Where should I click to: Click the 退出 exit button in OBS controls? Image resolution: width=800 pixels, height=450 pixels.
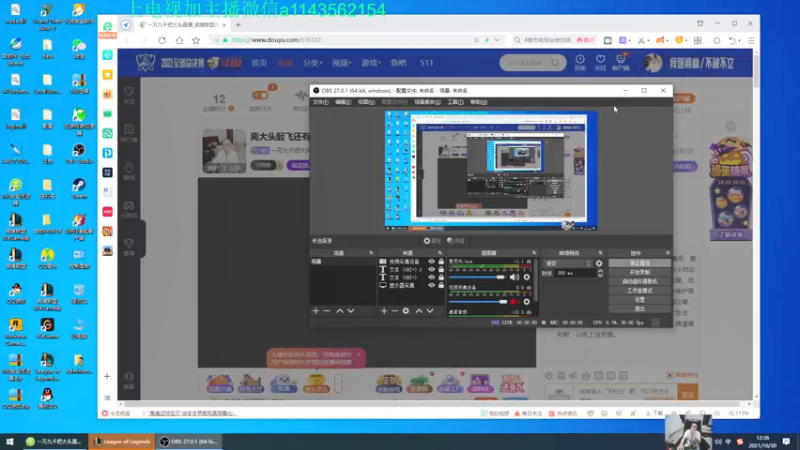pyautogui.click(x=640, y=309)
